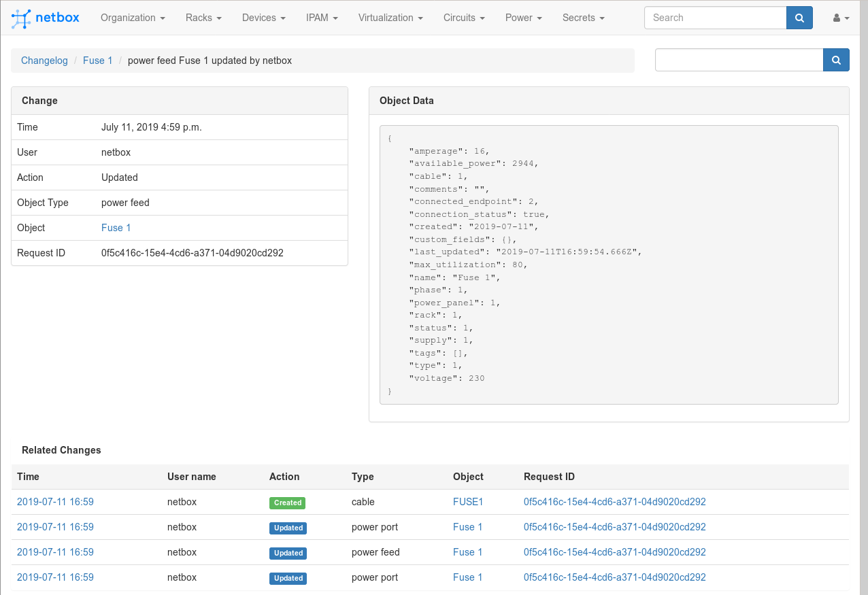Screen dimensions: 868x595
Task: Click 'July 11, 2019 4:59 p.m.' time value
Action: [152, 127]
